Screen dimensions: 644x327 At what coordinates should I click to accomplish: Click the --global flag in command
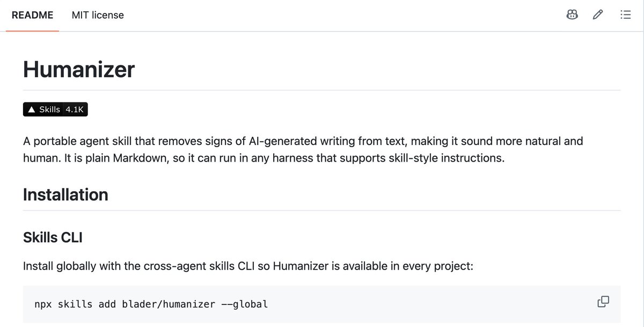coord(244,304)
